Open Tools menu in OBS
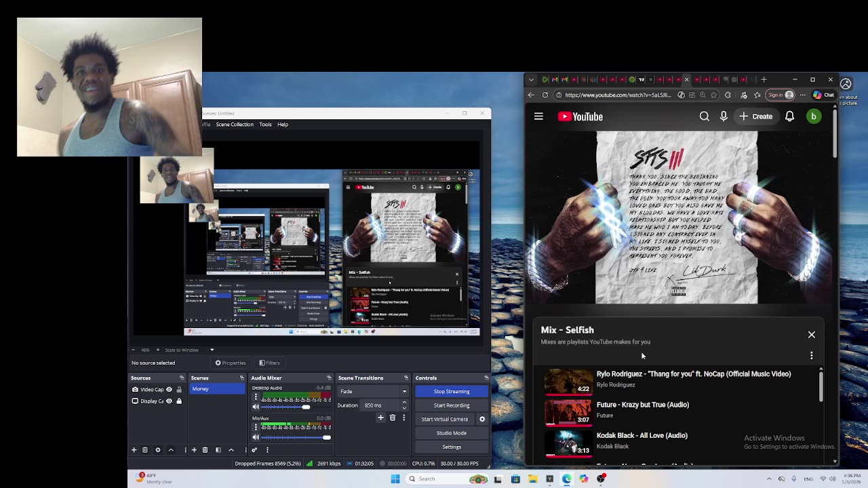868x488 pixels. (265, 124)
